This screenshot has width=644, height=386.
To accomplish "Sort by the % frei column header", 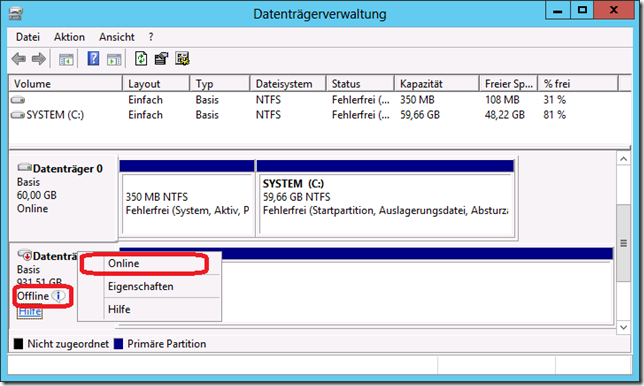I will pyautogui.click(x=578, y=84).
